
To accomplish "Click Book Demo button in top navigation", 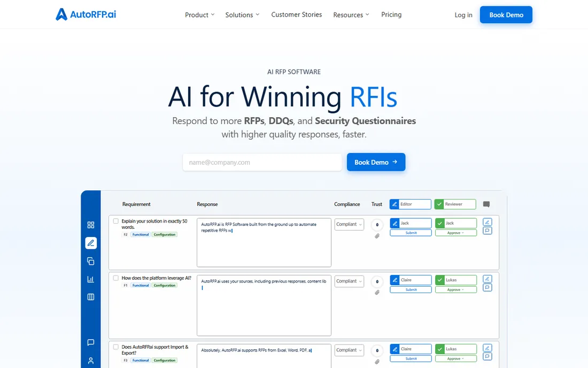I will point(506,14).
